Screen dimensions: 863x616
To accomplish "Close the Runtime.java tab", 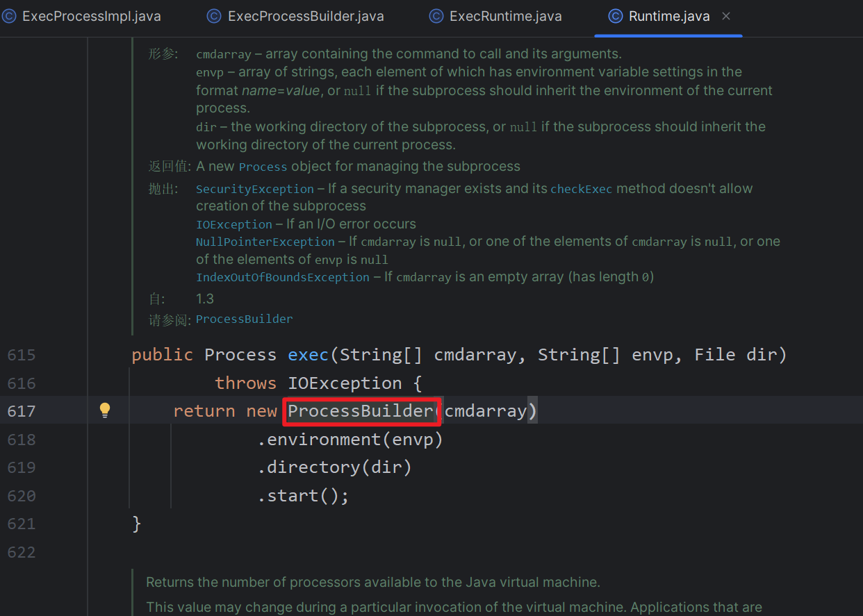I will pos(726,16).
